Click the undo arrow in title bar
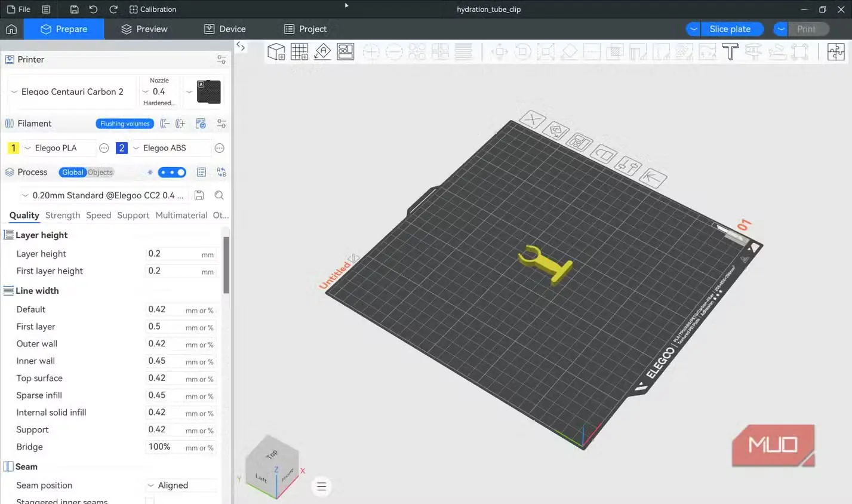 [93, 10]
